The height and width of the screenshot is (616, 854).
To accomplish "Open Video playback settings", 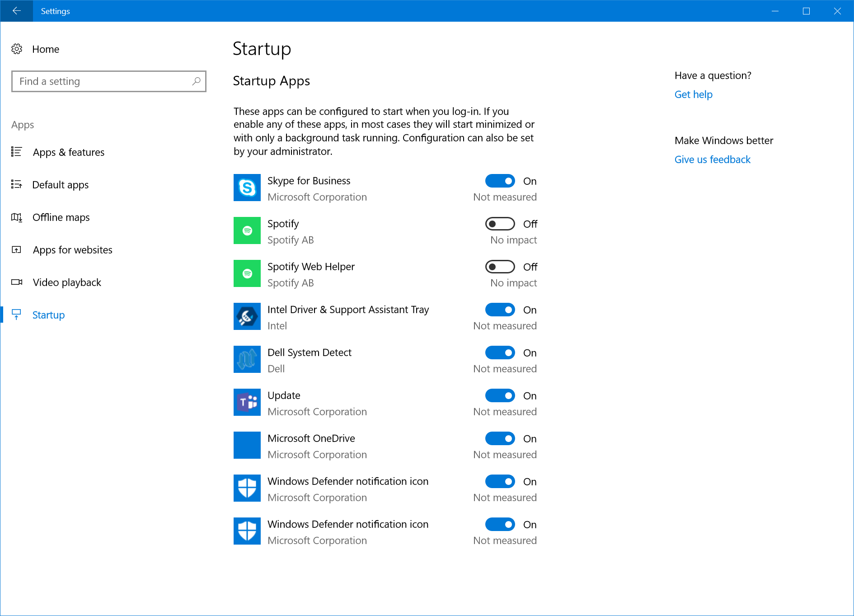I will point(67,282).
